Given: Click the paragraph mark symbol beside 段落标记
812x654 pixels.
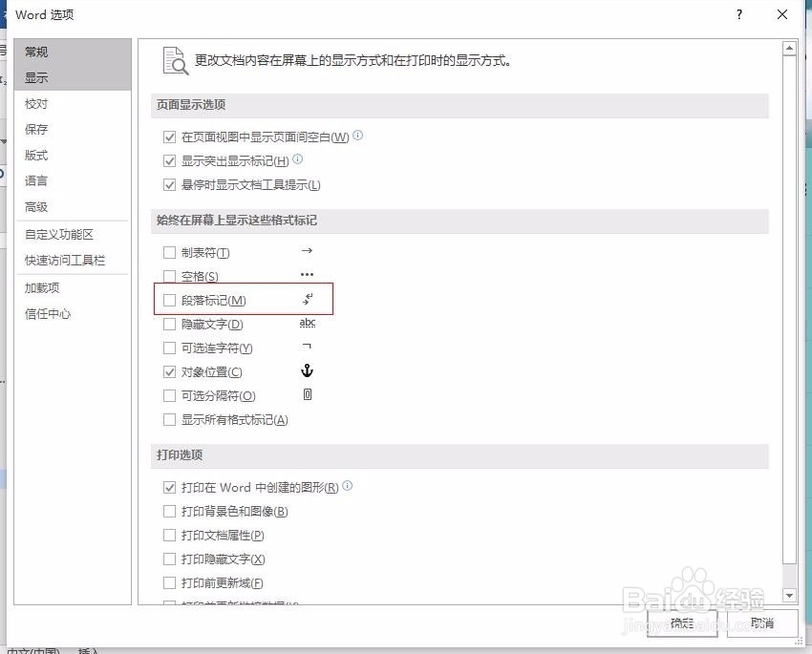Looking at the screenshot, I should click(x=309, y=299).
